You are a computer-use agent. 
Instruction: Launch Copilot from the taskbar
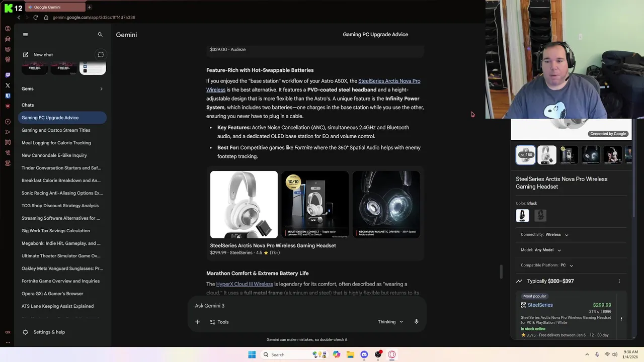click(x=337, y=354)
